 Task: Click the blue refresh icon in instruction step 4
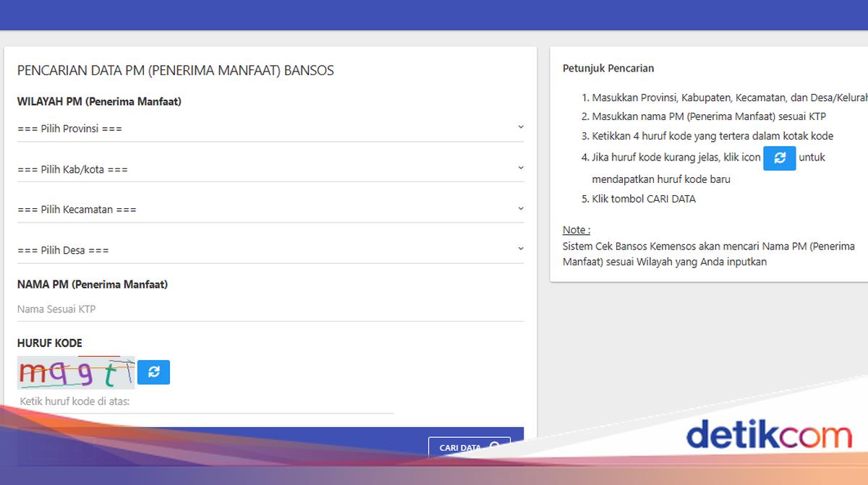click(779, 158)
